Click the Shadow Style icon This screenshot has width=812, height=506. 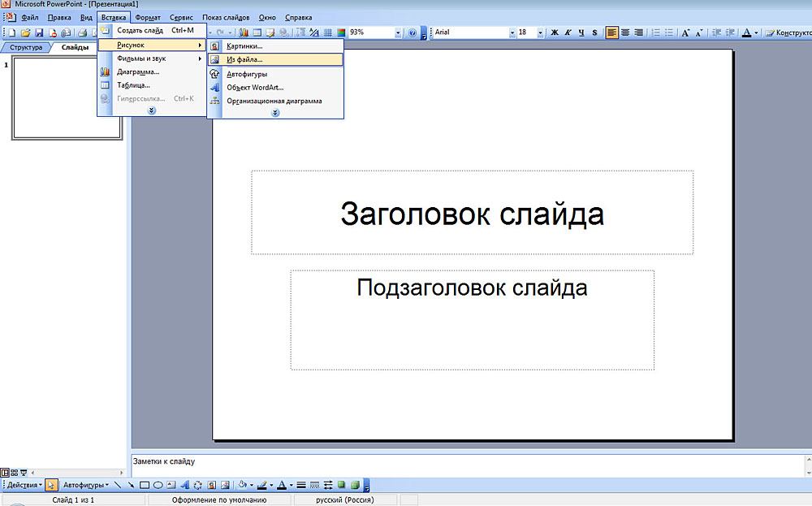click(342, 485)
